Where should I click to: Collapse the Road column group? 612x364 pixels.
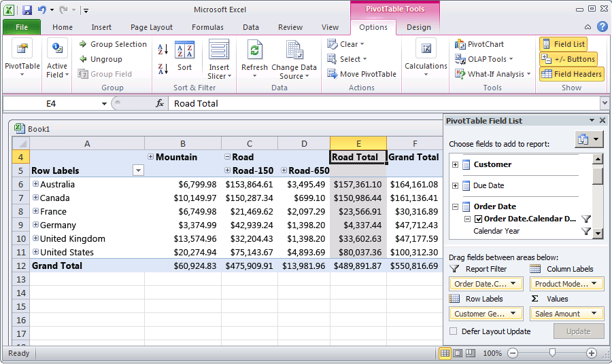[227, 157]
